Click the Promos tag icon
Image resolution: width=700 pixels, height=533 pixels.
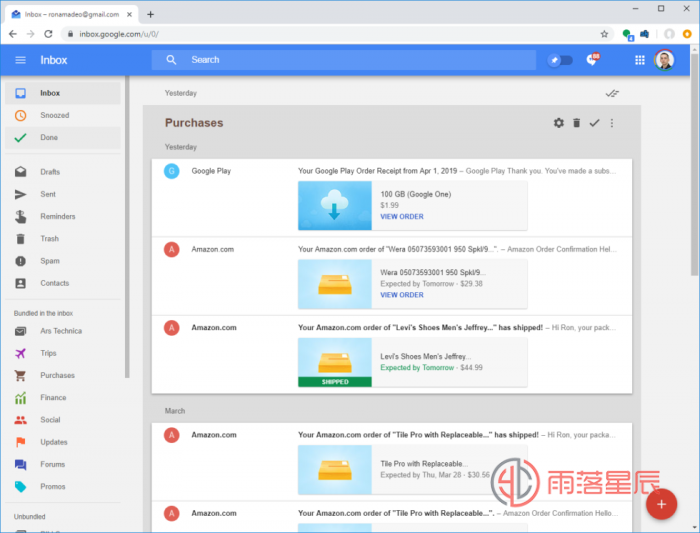(21, 487)
